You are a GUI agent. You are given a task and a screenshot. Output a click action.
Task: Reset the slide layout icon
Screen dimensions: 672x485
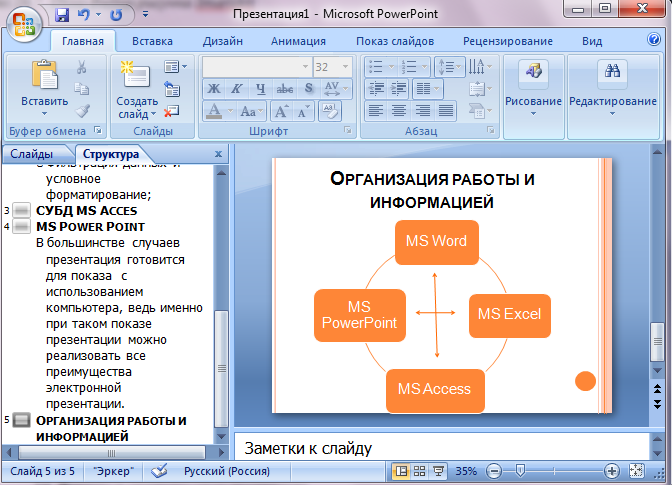pos(172,90)
